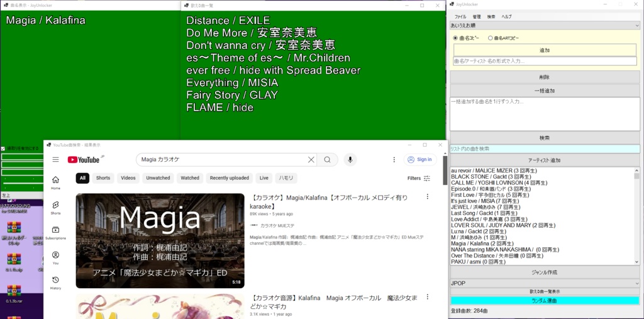644x319 pixels.
Task: Select the 曲名コピー radio button
Action: coord(455,38)
